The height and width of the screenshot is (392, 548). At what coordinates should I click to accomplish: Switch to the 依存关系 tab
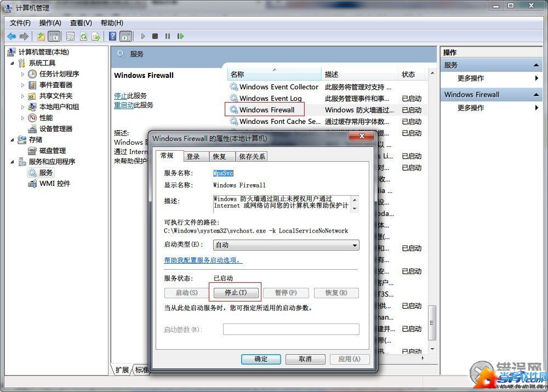coord(252,157)
